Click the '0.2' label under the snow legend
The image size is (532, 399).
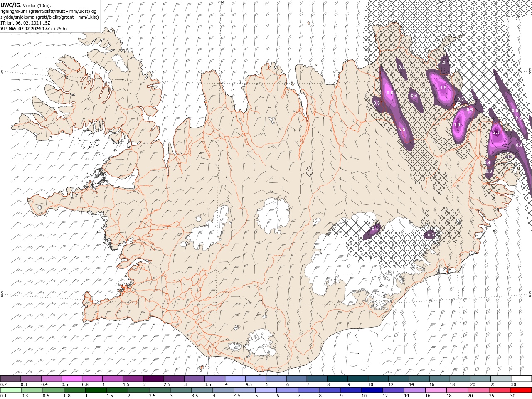(3, 384)
